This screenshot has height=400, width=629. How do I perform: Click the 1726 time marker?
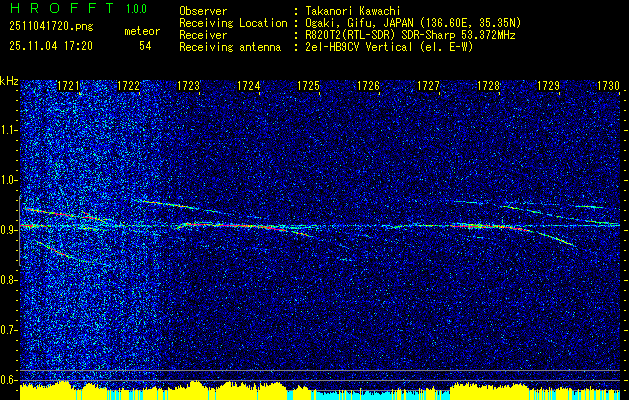point(368,85)
